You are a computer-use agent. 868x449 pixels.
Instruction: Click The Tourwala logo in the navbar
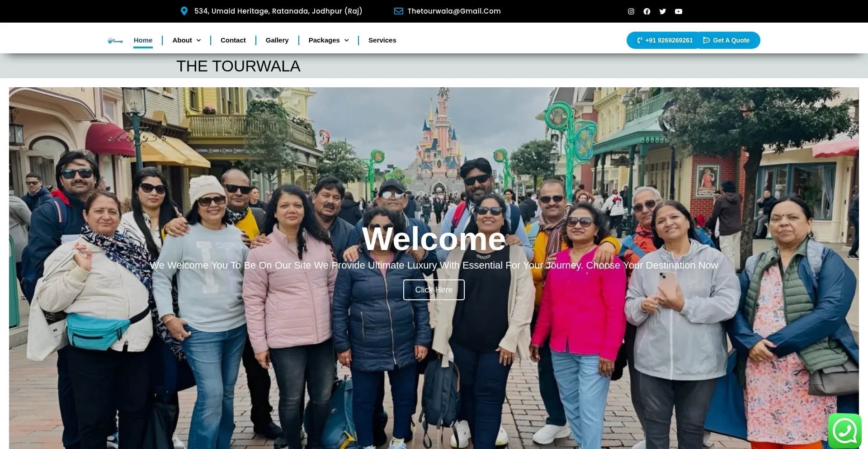coord(115,40)
